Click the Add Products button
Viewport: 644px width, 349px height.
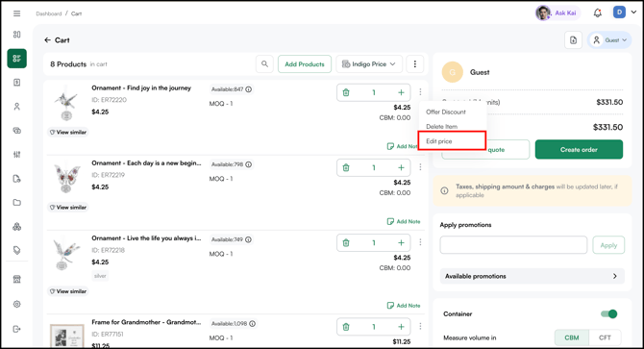305,64
